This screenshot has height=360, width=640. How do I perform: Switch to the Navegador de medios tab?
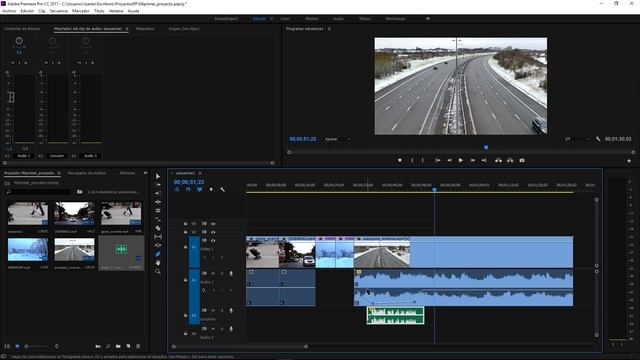87,173
